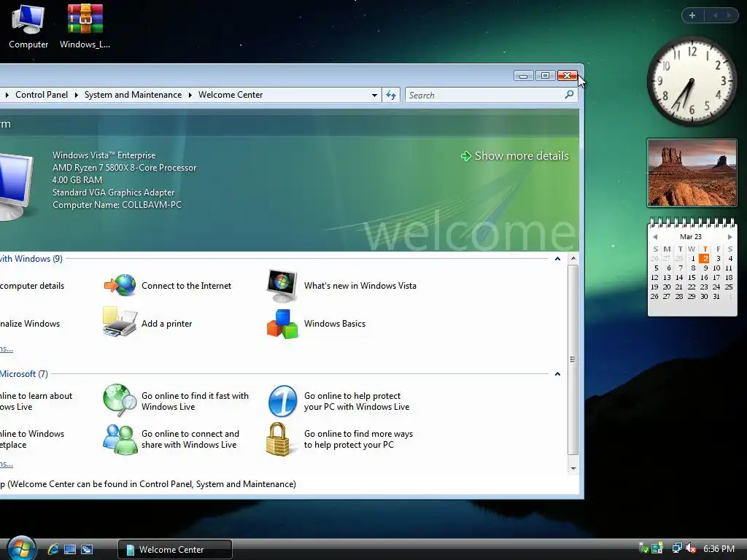Click Go online to connect and share text
Screen dimensions: 747x560
[x=190, y=439]
